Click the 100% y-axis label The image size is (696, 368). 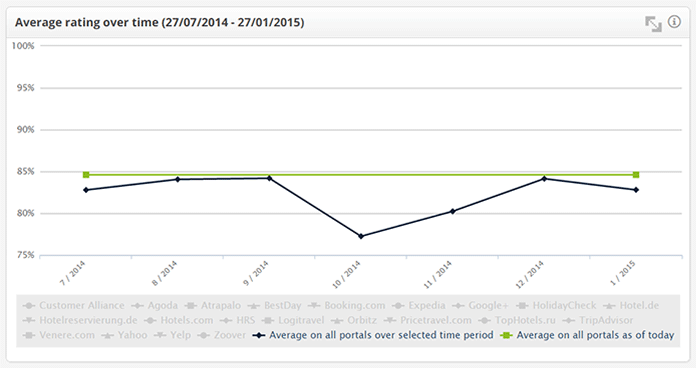tap(23, 46)
